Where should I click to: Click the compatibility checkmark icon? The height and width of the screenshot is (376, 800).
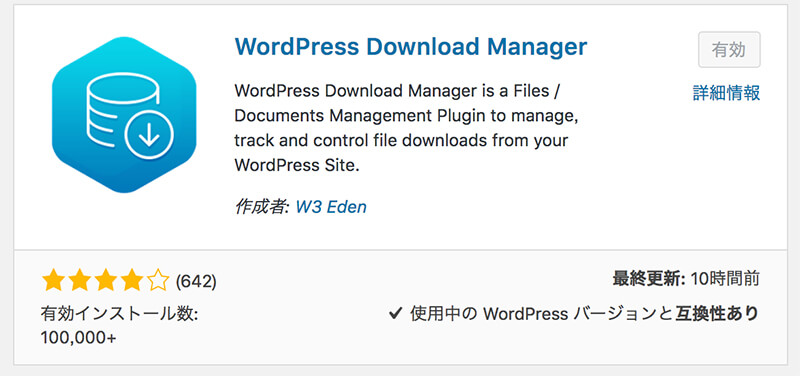tap(395, 313)
